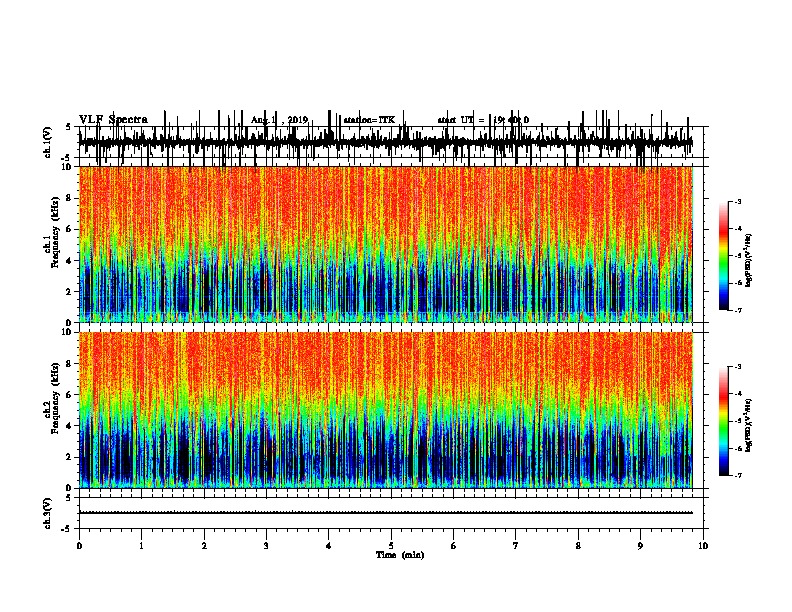Click the time axis tick label "3"
Image resolution: width=792 pixels, height=612 pixels.
coord(266,546)
